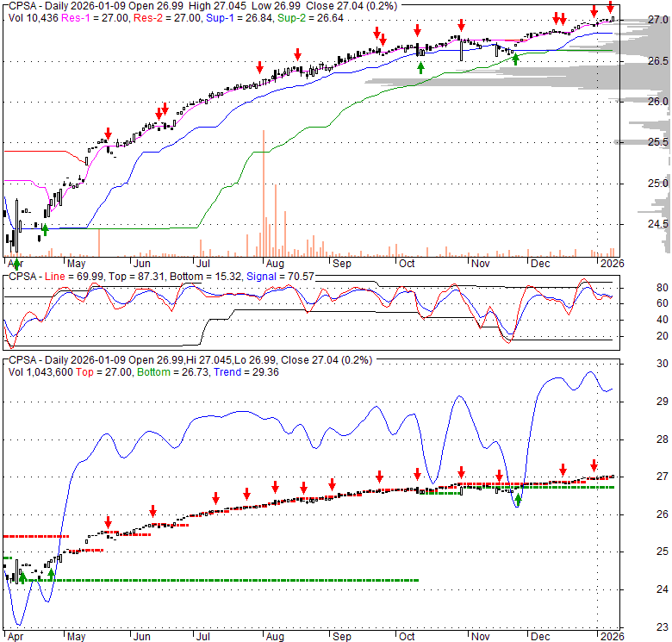The width and height of the screenshot is (672, 642).
Task: Select the 60 level on oscillator axis
Action: (663, 303)
